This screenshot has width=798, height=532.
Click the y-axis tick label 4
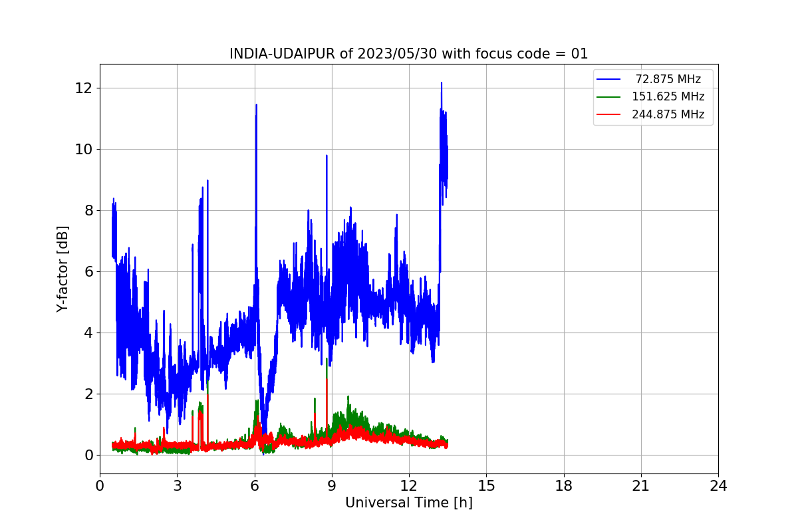pyautogui.click(x=87, y=332)
